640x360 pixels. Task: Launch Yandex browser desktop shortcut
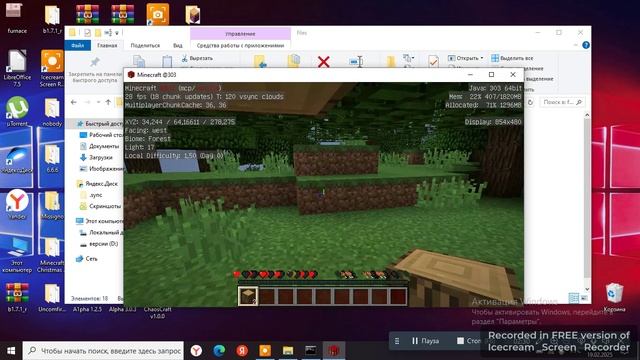17,204
